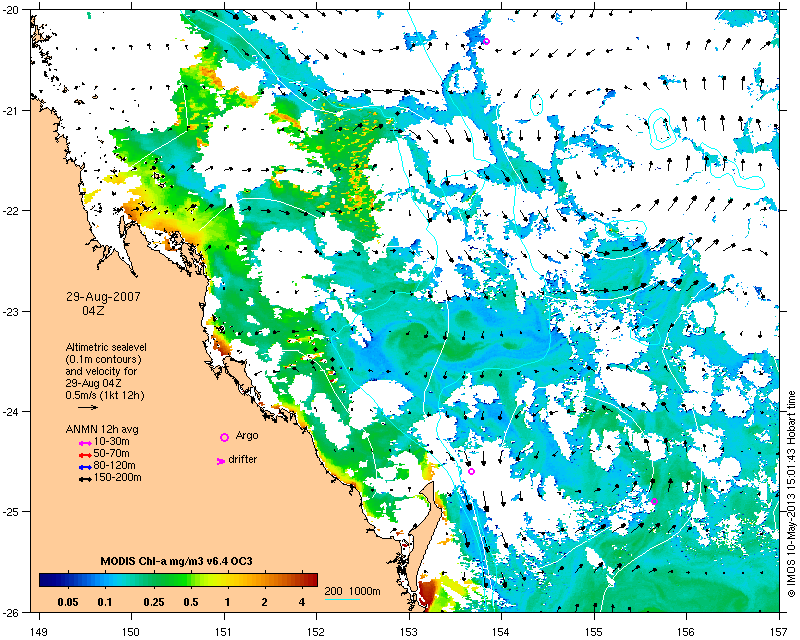Click the magenta Argo circle in the legend
800x640 pixels.
224,437
